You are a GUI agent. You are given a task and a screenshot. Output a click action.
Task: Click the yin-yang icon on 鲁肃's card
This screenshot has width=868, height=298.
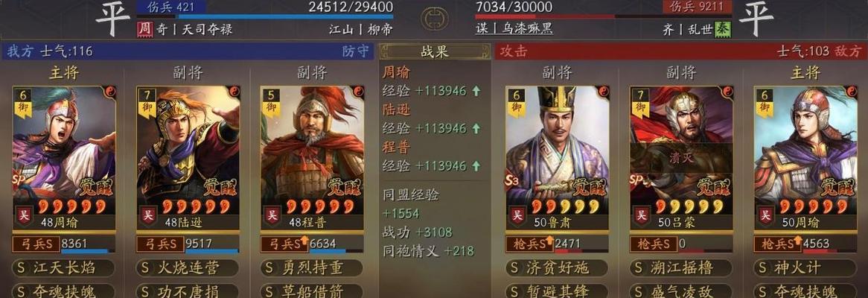click(604, 92)
